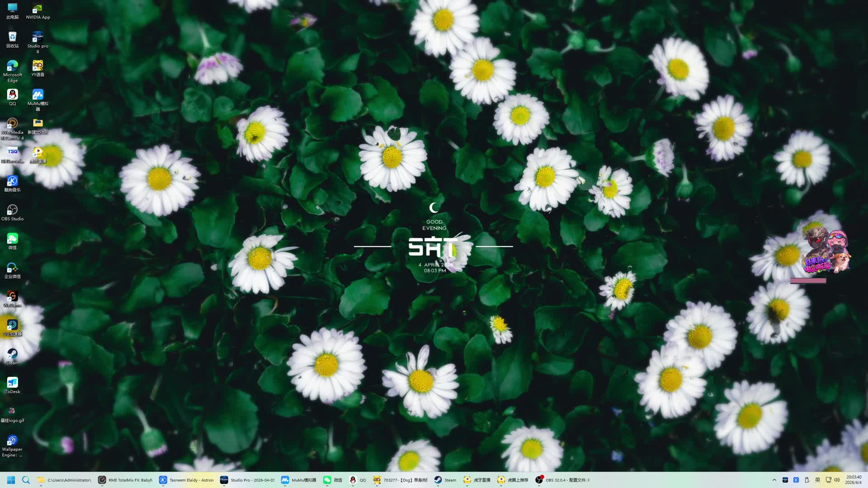Expand the hidden system tray icons chevron
Viewport: 868px width, 488px height.
pyautogui.click(x=774, y=480)
